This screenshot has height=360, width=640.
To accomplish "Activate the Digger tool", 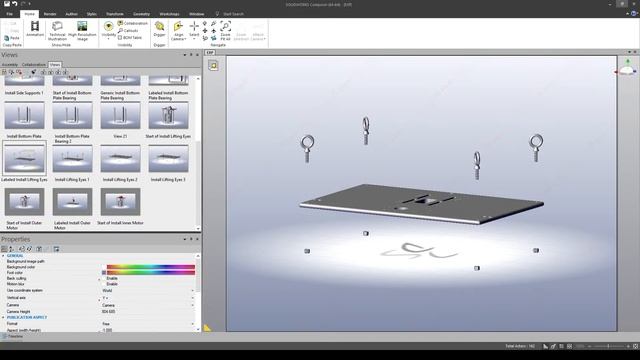I will (x=159, y=29).
